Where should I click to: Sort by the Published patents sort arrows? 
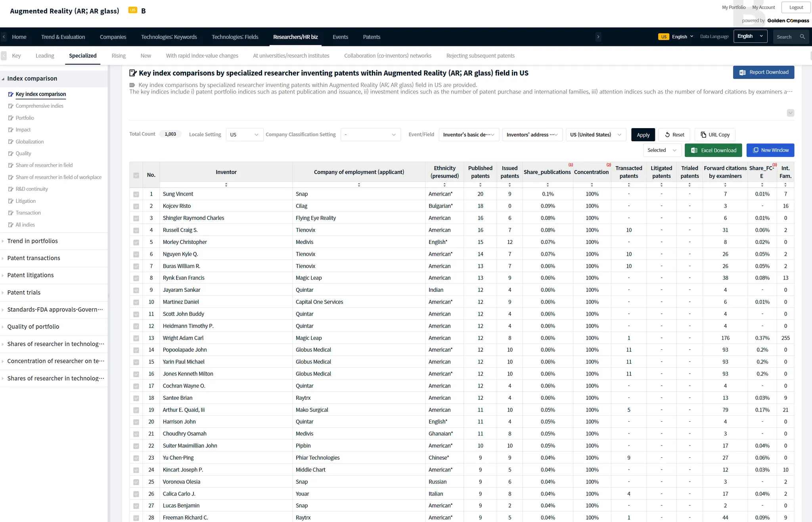click(480, 185)
